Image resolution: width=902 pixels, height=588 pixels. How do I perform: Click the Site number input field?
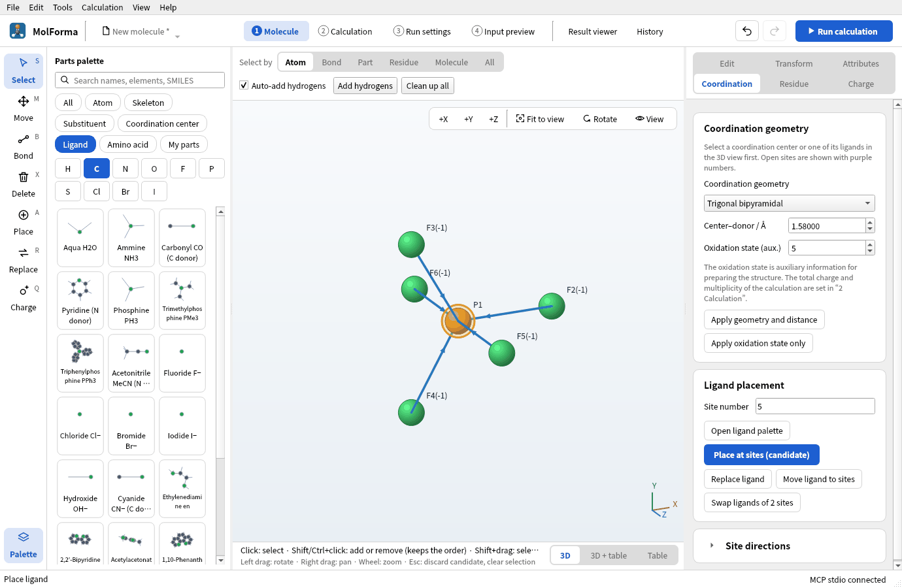tap(815, 406)
